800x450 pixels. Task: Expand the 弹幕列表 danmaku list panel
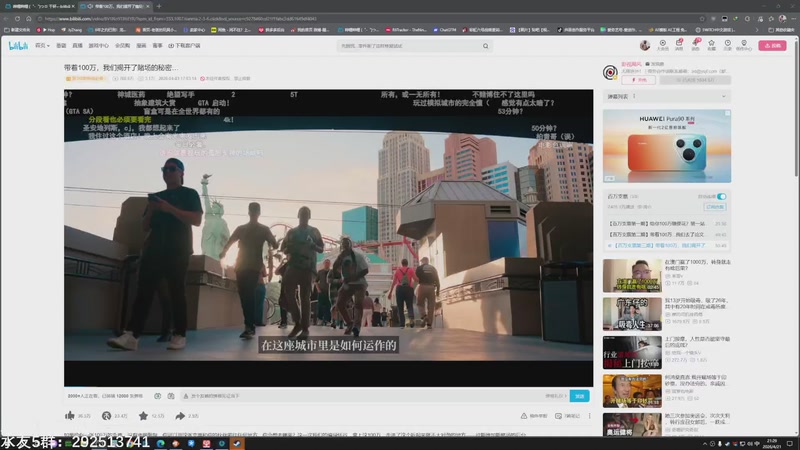click(x=723, y=96)
